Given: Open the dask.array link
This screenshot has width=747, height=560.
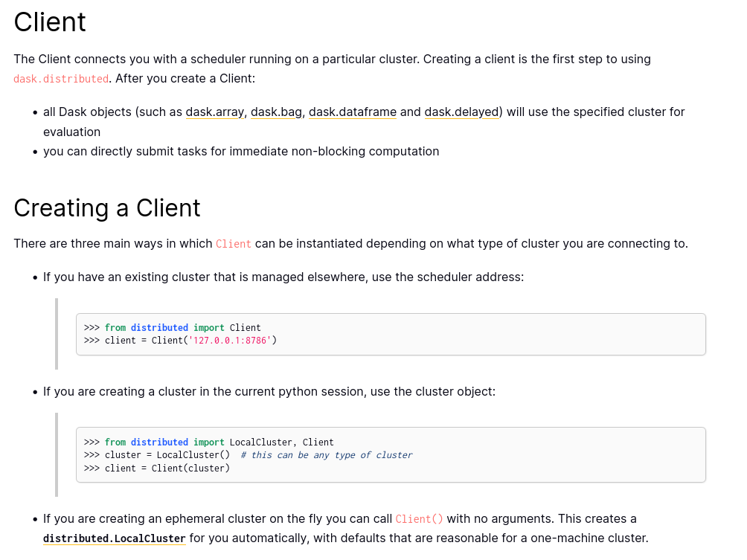Looking at the screenshot, I should [x=215, y=112].
